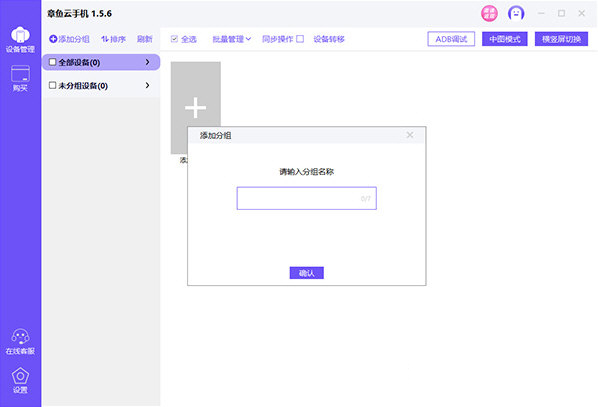598x407 pixels.
Task: Confirm with the 确认 button
Action: click(x=307, y=273)
